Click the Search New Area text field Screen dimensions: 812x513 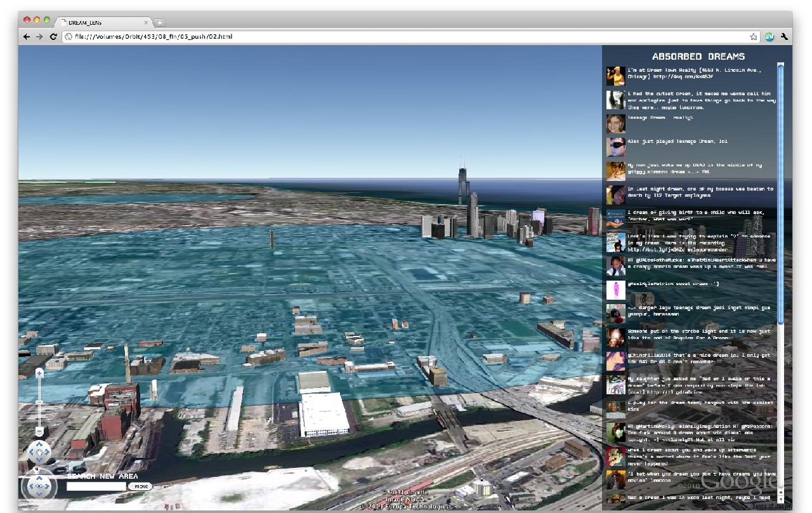(x=96, y=486)
